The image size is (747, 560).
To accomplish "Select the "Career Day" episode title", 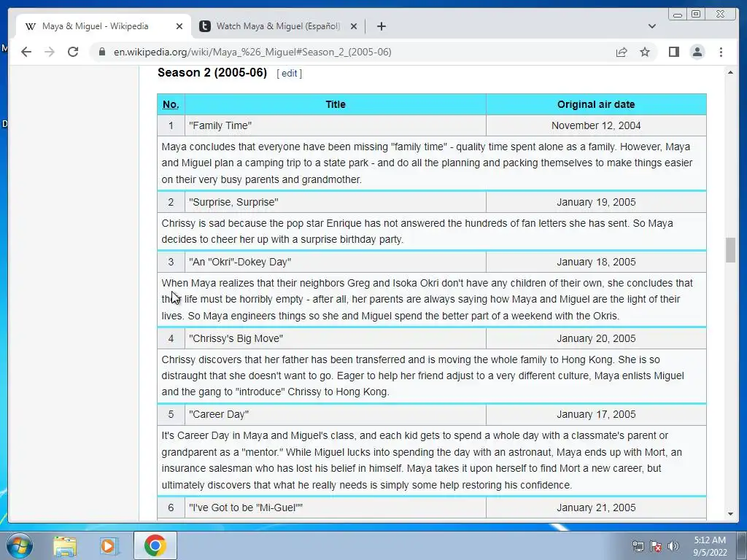I will (219, 414).
